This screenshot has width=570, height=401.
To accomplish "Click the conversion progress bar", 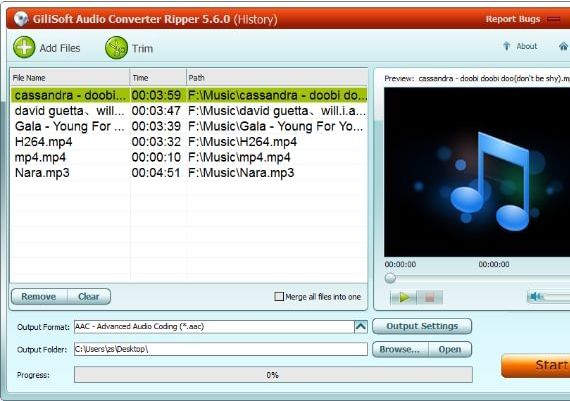I will tap(273, 374).
